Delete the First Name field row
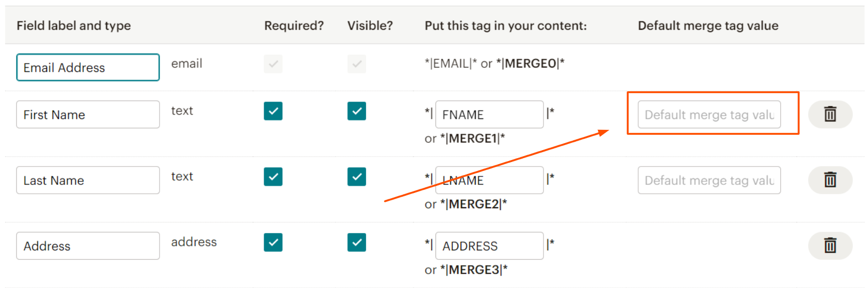 point(830,115)
